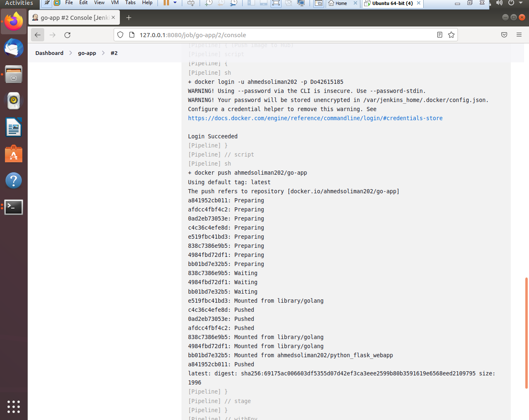
Task: Open the VMware View menu
Action: [x=99, y=2]
